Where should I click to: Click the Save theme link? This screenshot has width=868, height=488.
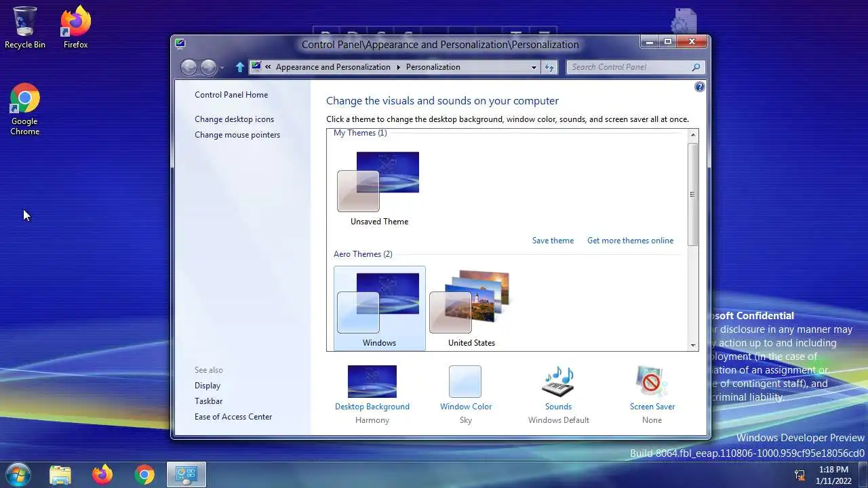pos(553,241)
